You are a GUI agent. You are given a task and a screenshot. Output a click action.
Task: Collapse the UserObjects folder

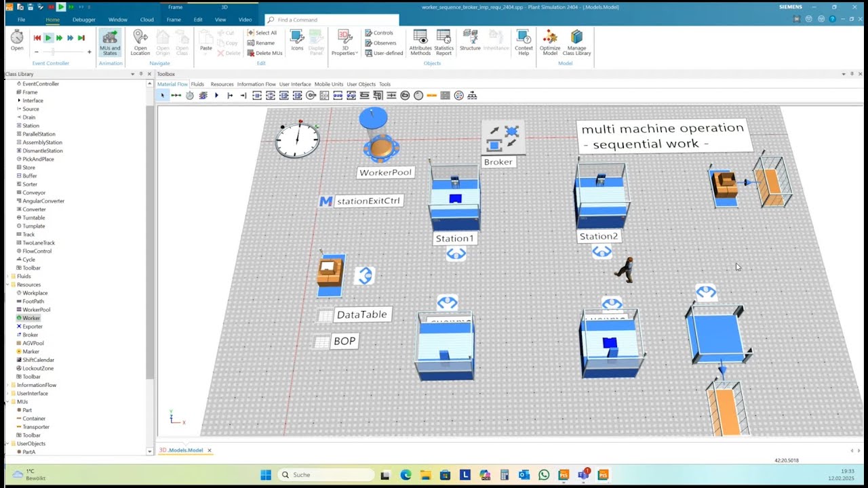pyautogui.click(x=8, y=443)
